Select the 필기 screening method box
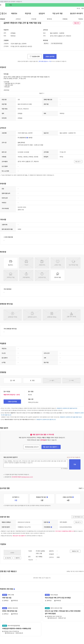Screen dimensions: 84x644 52,380
